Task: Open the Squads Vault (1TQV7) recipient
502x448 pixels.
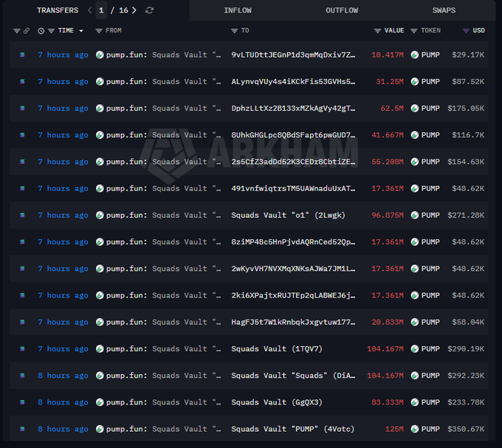Action: [x=277, y=349]
